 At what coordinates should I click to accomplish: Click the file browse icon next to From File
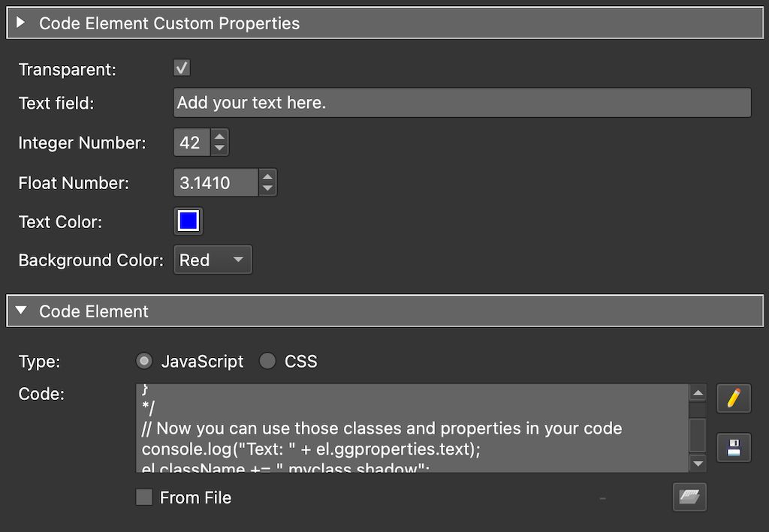[x=689, y=497]
